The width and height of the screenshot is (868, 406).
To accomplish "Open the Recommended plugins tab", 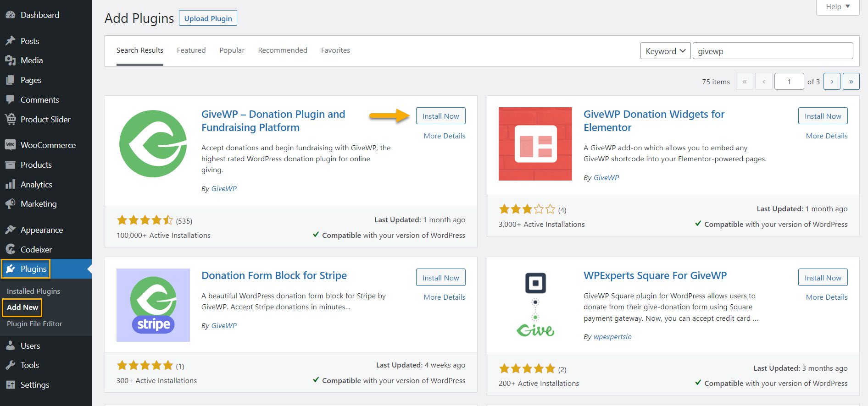I will (283, 50).
